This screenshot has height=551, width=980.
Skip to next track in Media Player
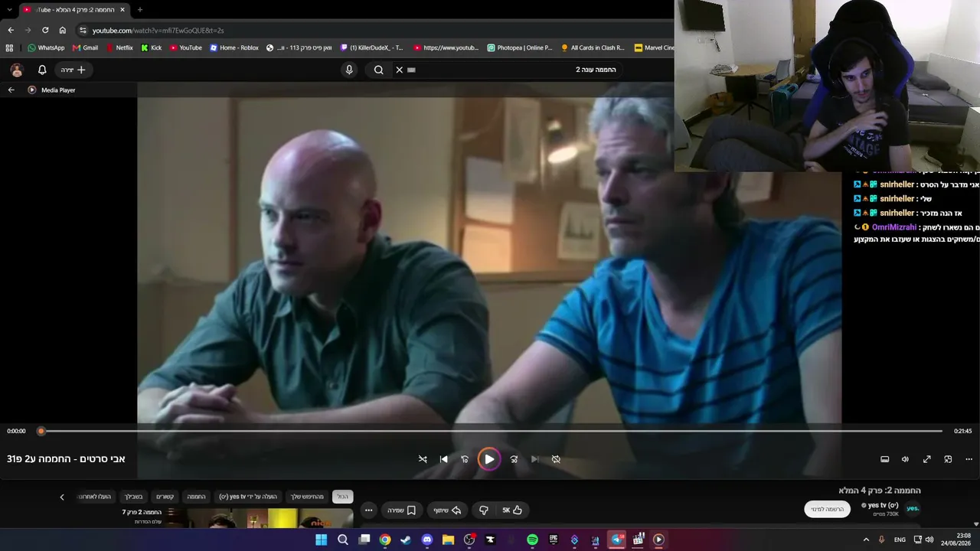(535, 459)
